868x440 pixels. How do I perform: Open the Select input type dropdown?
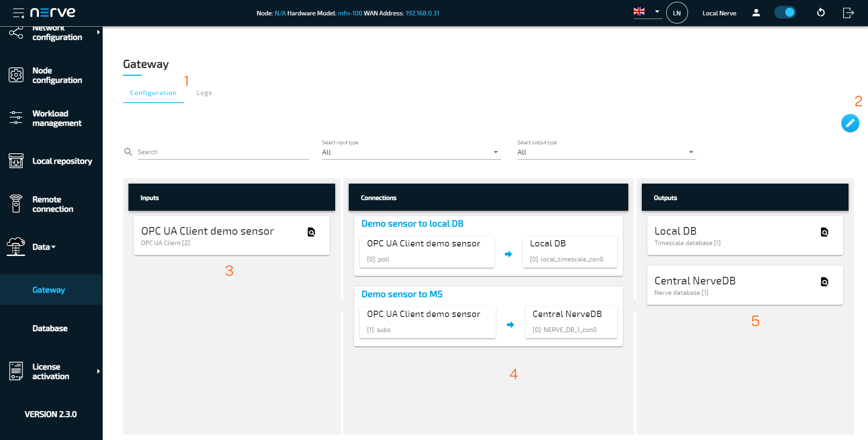click(409, 152)
